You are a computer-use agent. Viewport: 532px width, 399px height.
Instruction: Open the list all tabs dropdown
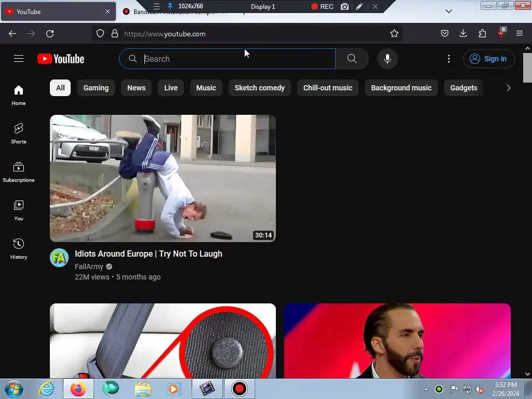pyautogui.click(x=448, y=11)
